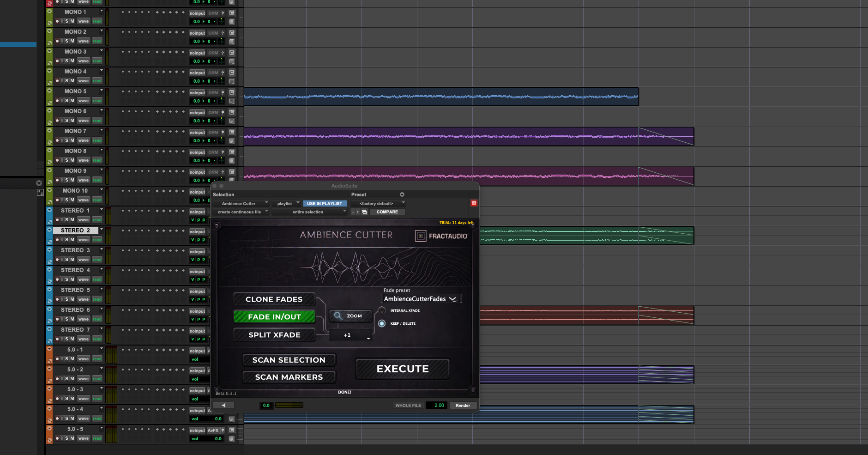Click the wave view button on MONO 9
Viewport: 868px width, 455px height.
point(83,180)
